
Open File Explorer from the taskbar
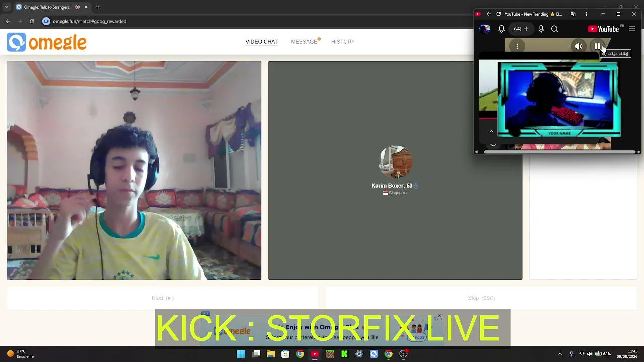pyautogui.click(x=271, y=354)
